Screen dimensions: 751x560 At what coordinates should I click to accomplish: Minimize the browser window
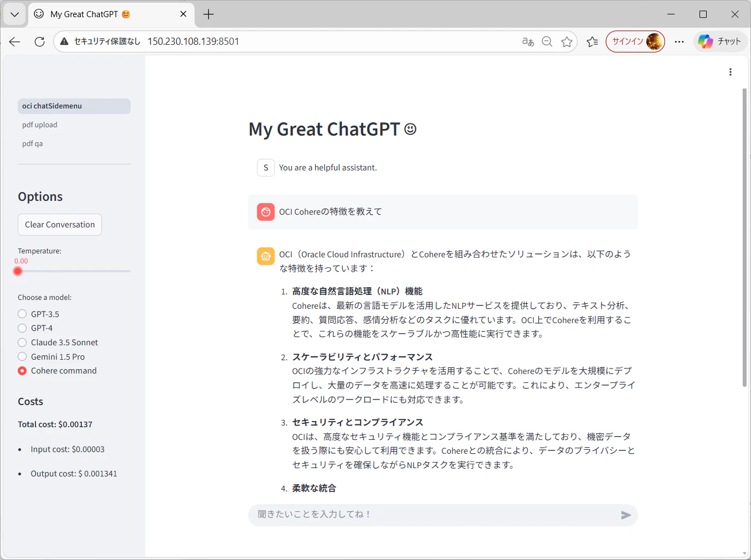click(x=671, y=14)
